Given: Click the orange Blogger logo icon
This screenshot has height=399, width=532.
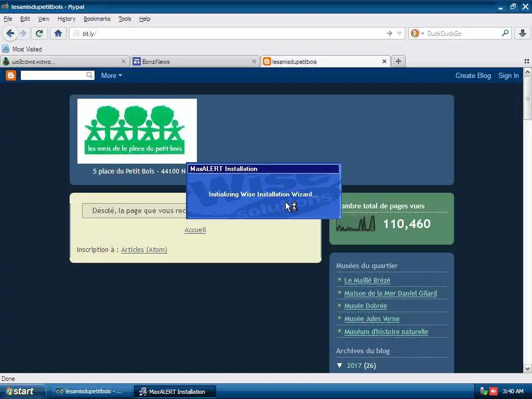Looking at the screenshot, I should point(11,75).
